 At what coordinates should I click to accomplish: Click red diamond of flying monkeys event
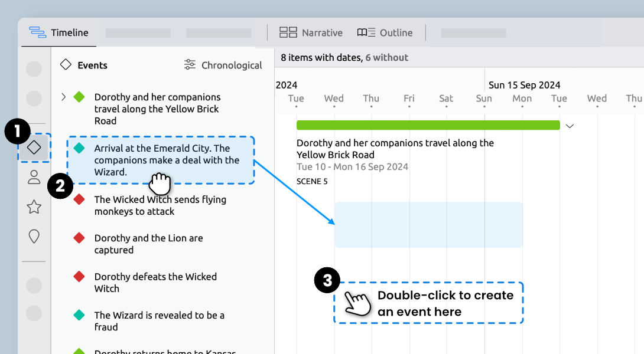79,199
